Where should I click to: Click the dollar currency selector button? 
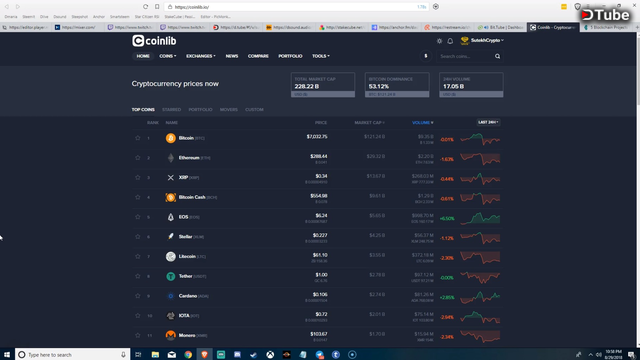click(x=426, y=56)
